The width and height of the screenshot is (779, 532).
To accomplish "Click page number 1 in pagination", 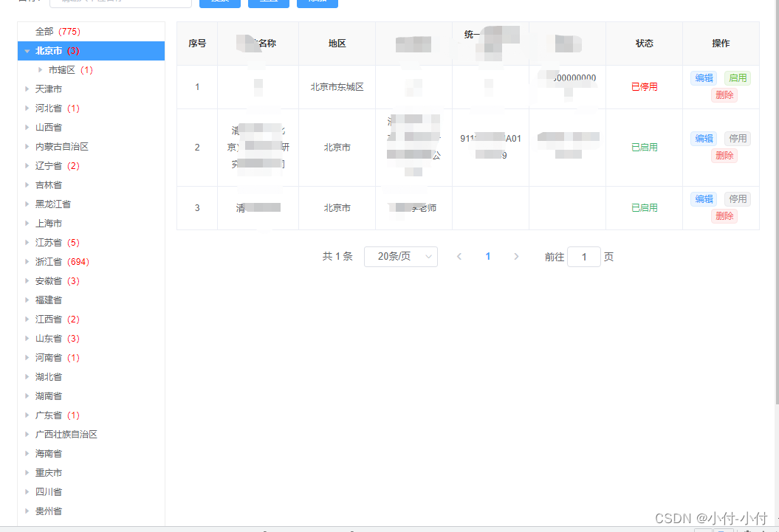I will pyautogui.click(x=487, y=256).
